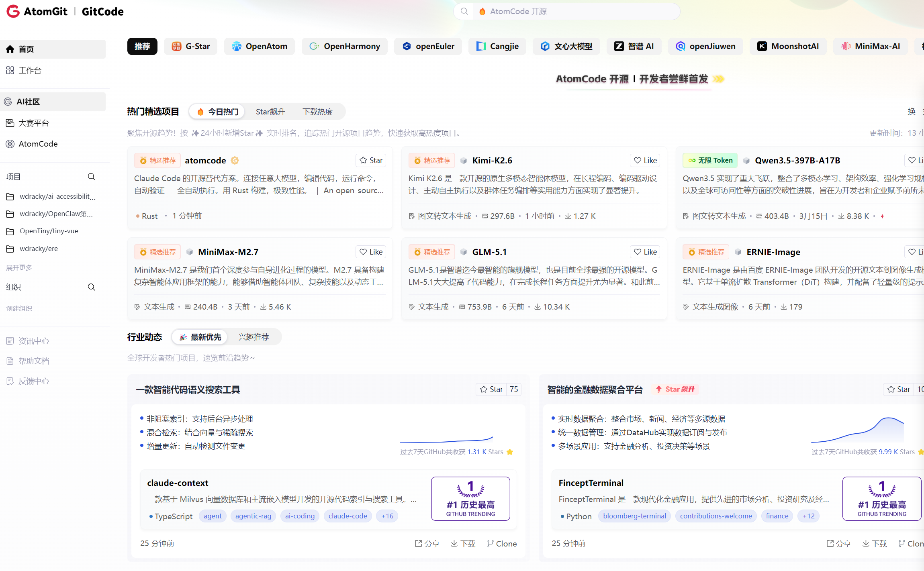Open AI社区 from sidebar icon
Screen dimensions: 924x571
(x=8, y=102)
